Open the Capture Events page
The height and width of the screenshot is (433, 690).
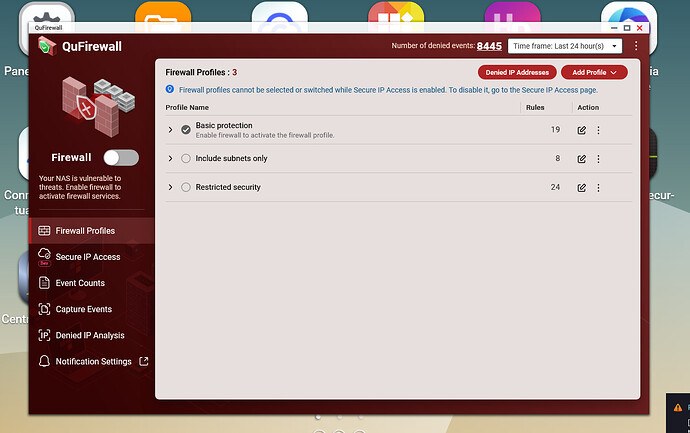pos(92,309)
